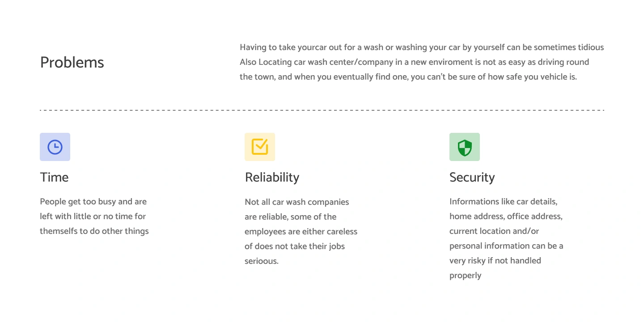Click the word "serious." under Reliability
Viewport: 644px width, 322px height.
click(x=261, y=261)
